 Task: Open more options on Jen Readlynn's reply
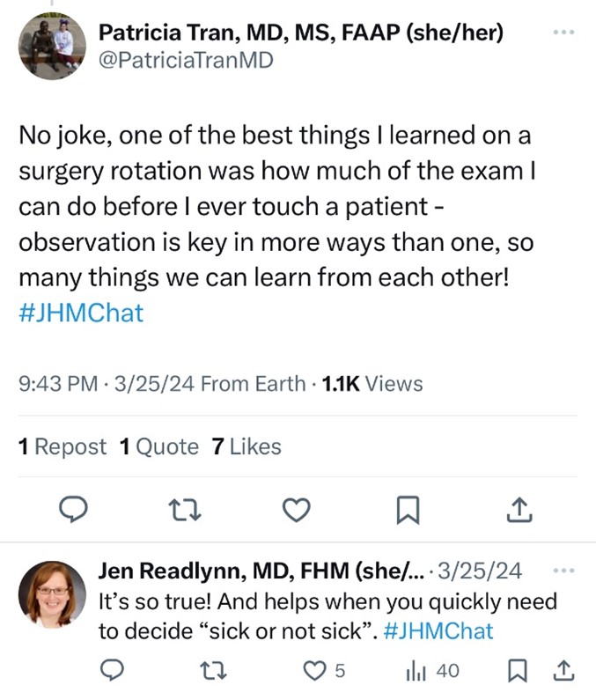point(562,571)
